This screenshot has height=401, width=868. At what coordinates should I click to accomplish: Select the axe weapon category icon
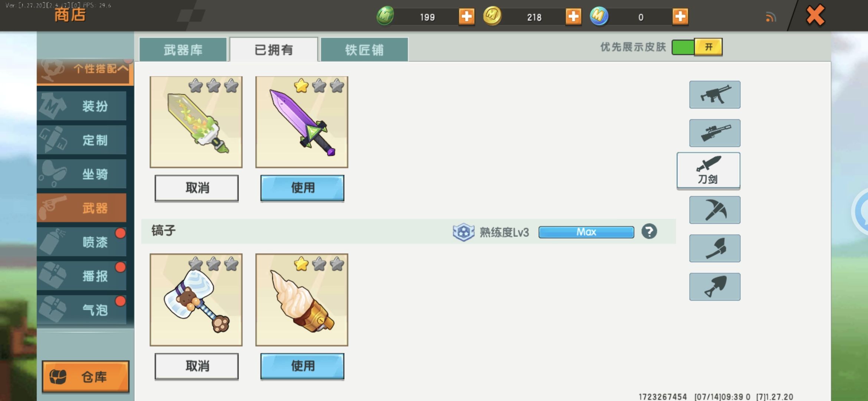point(715,248)
